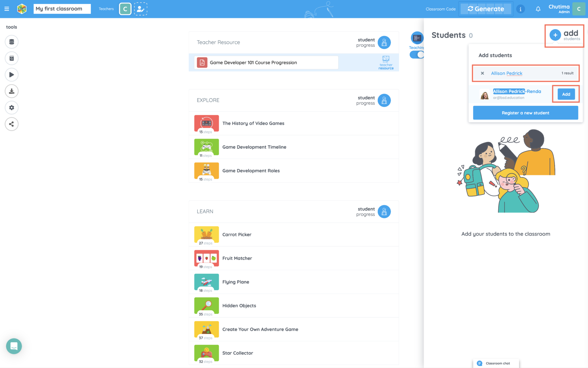Open the glossary book tool from the sidebar
This screenshot has width=588, height=368.
click(11, 58)
